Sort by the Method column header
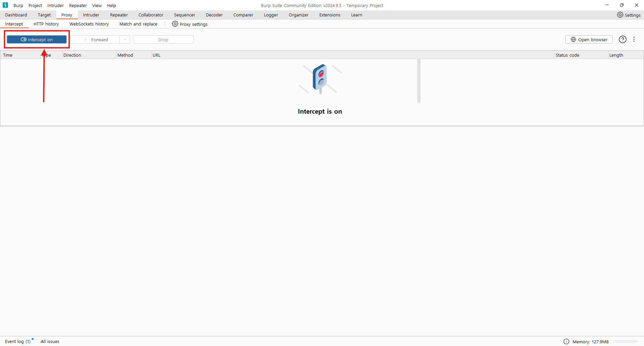The width and height of the screenshot is (644, 346). click(133, 55)
